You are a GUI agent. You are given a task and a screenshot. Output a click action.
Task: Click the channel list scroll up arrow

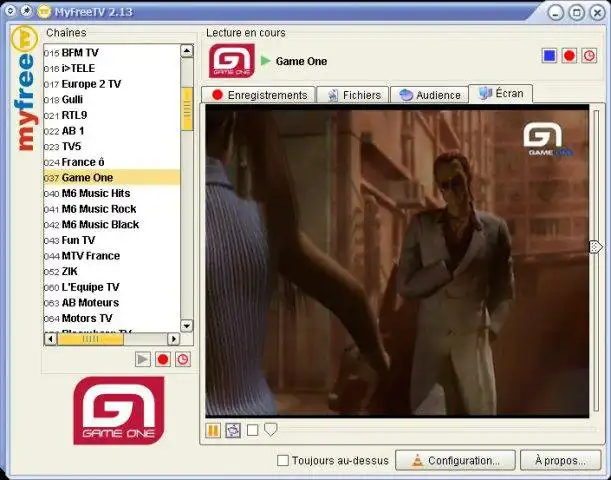187,51
